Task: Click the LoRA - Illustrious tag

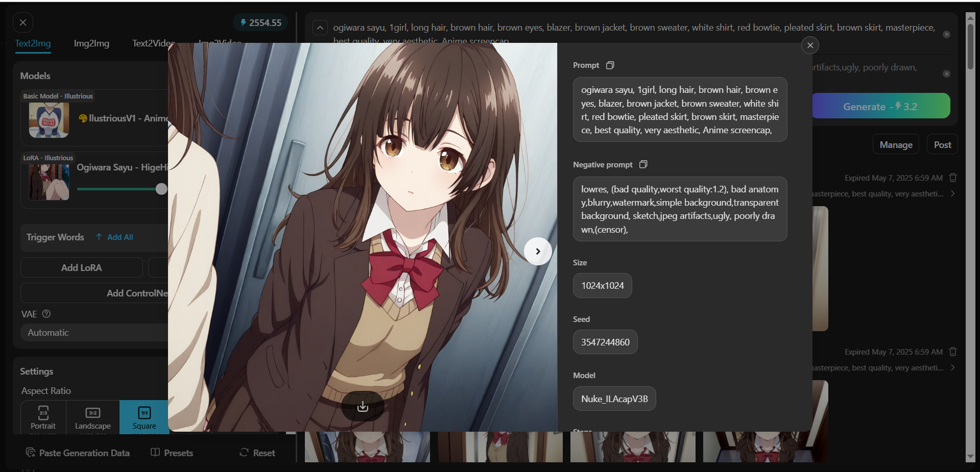Action: tap(48, 158)
